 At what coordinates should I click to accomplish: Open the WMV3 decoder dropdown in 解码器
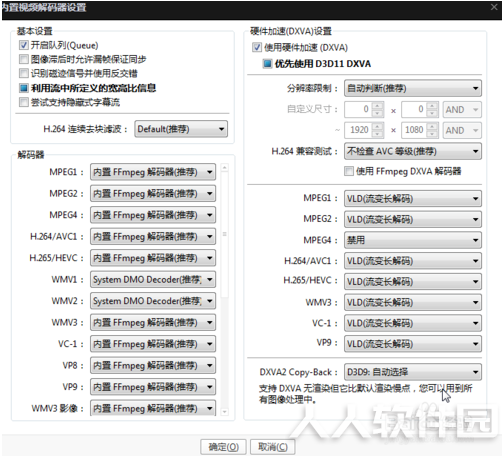153,322
